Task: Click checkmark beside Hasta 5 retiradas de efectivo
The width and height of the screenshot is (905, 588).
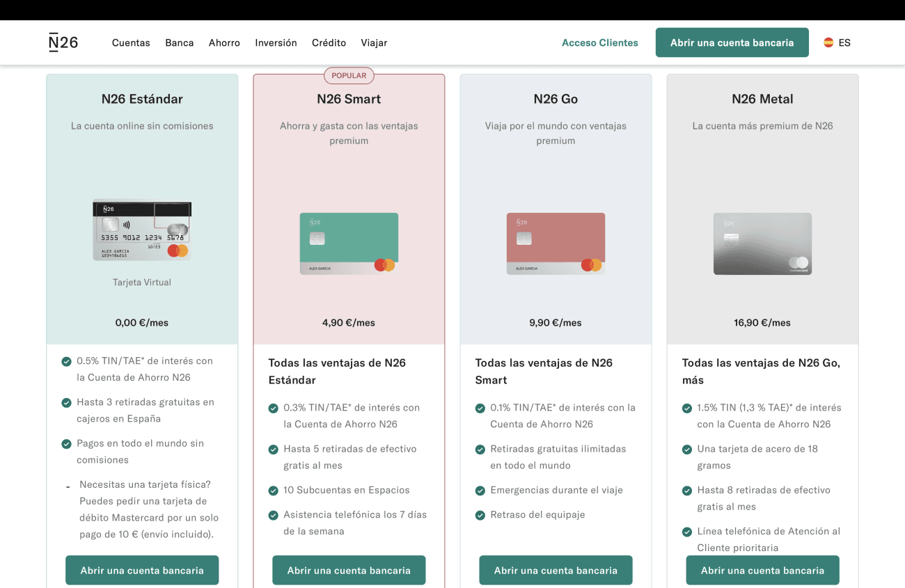Action: [273, 449]
